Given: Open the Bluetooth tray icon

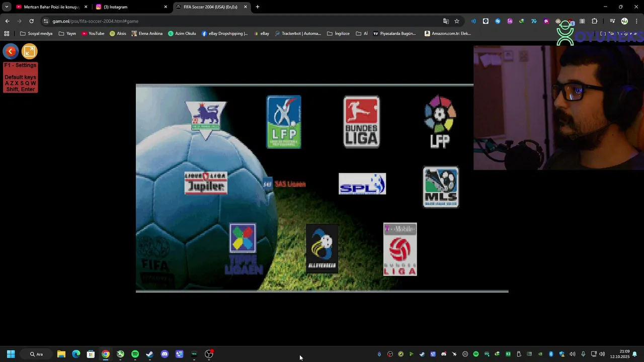Looking at the screenshot, I should (x=551, y=354).
